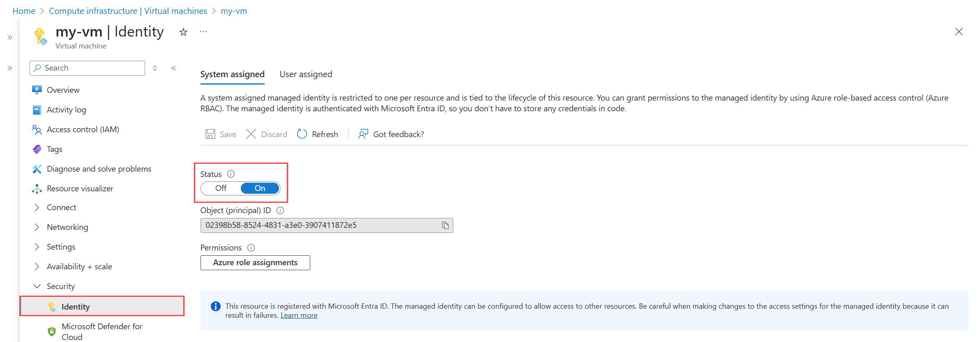Click the Refresh icon in toolbar
Viewport: 980px width, 342px height.
pyautogui.click(x=302, y=134)
